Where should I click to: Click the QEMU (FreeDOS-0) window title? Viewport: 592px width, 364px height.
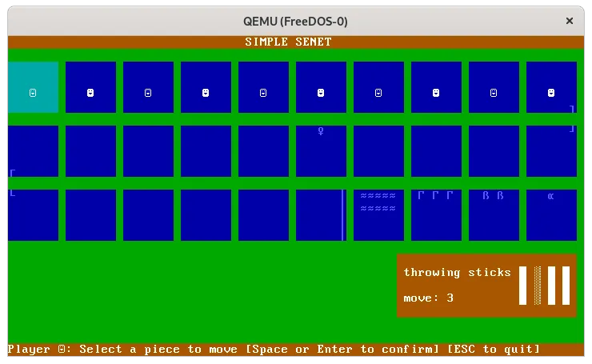(x=295, y=21)
